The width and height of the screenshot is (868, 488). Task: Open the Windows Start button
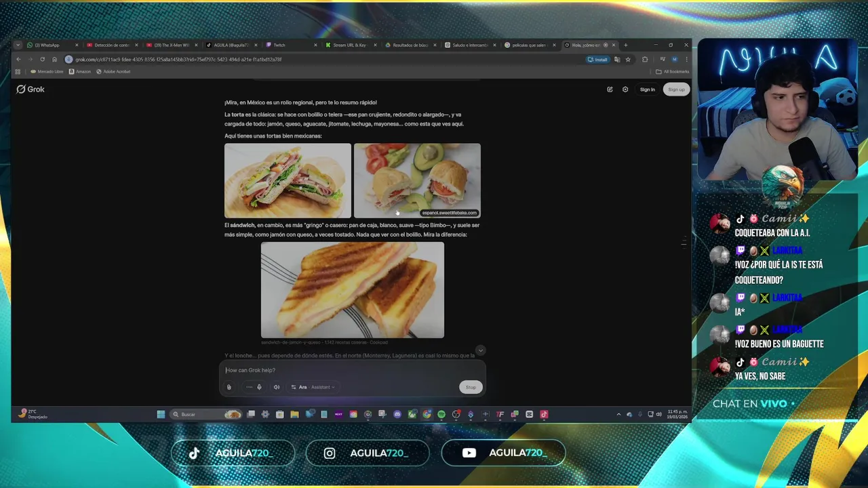(x=161, y=414)
